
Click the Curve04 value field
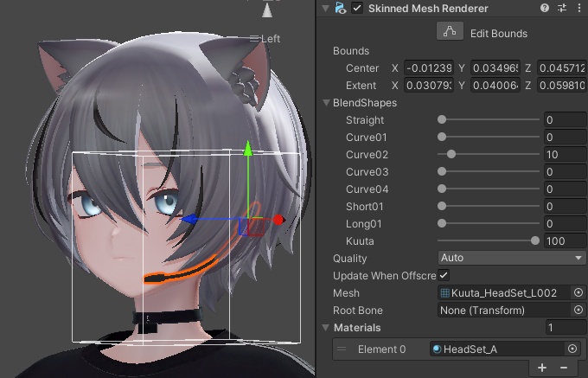[x=566, y=189]
